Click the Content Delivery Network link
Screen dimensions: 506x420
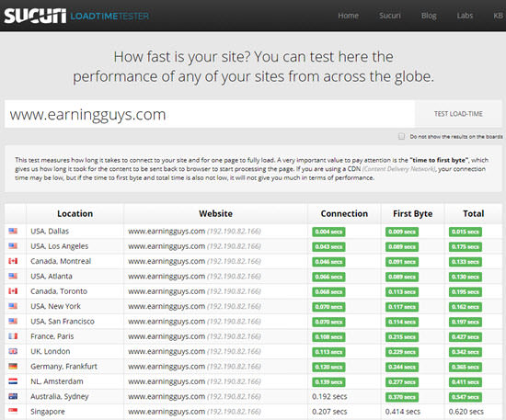click(398, 169)
